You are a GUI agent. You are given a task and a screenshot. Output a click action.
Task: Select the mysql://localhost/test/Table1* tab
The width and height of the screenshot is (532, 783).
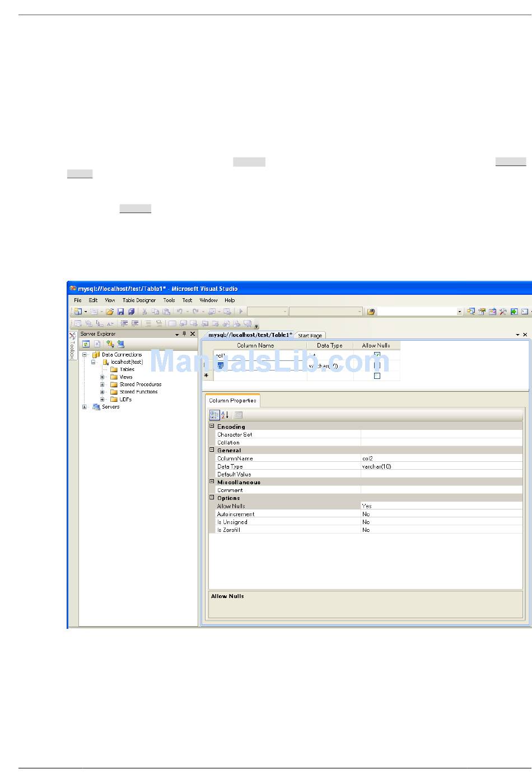pos(250,335)
